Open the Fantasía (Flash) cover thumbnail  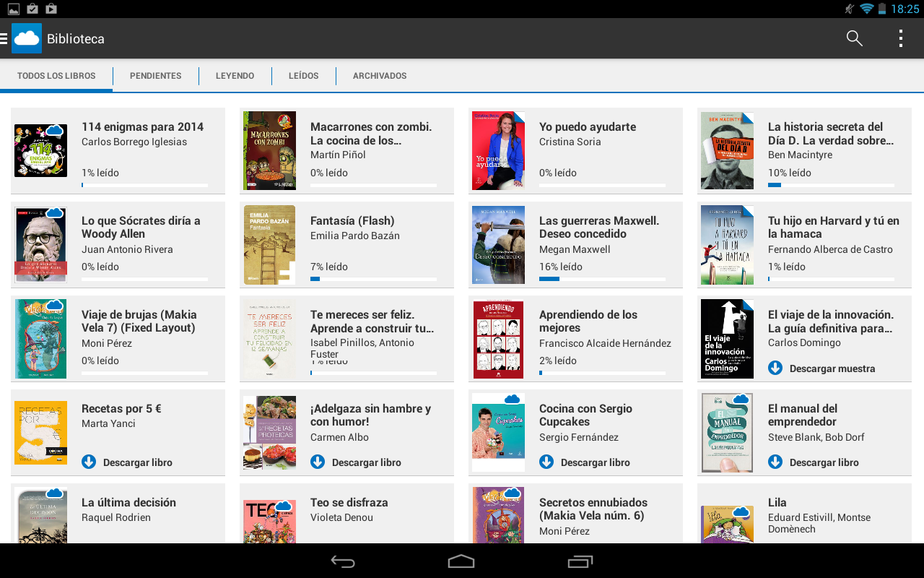[x=269, y=245]
